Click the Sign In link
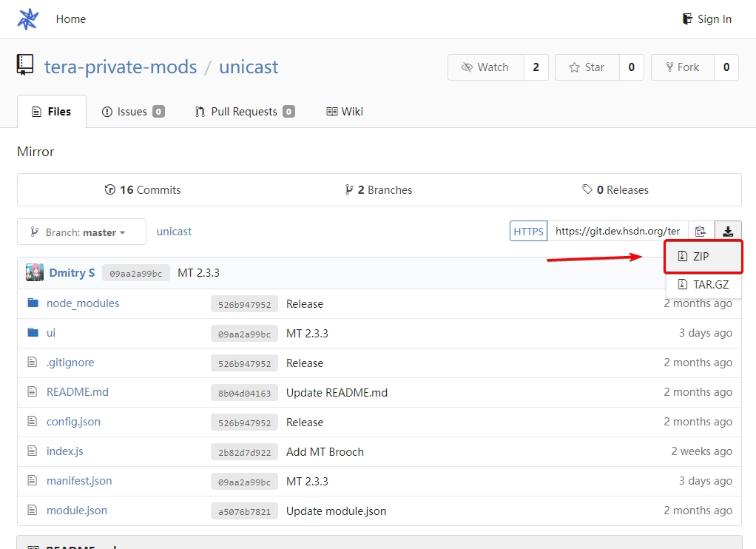Screen dimensions: 756x549 click(706, 19)
